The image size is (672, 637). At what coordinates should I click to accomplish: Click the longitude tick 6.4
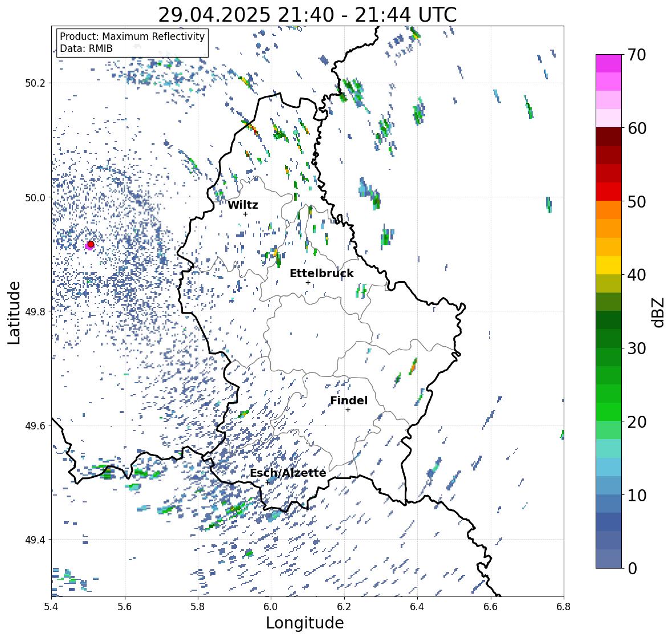pos(417,606)
